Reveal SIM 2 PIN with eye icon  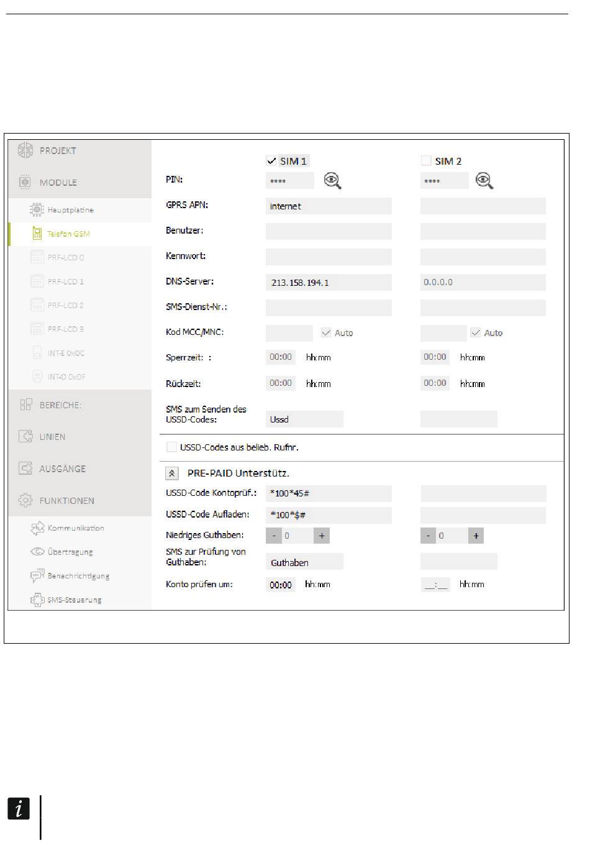click(x=484, y=181)
